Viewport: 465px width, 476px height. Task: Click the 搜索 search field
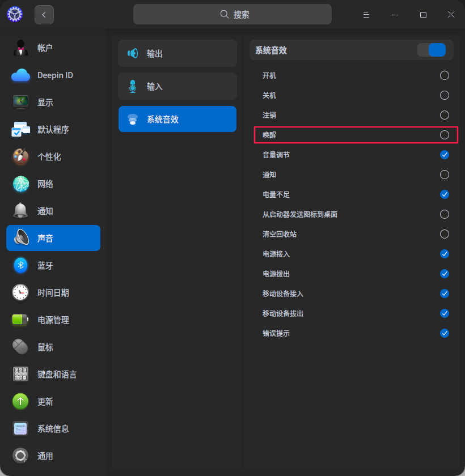232,14
